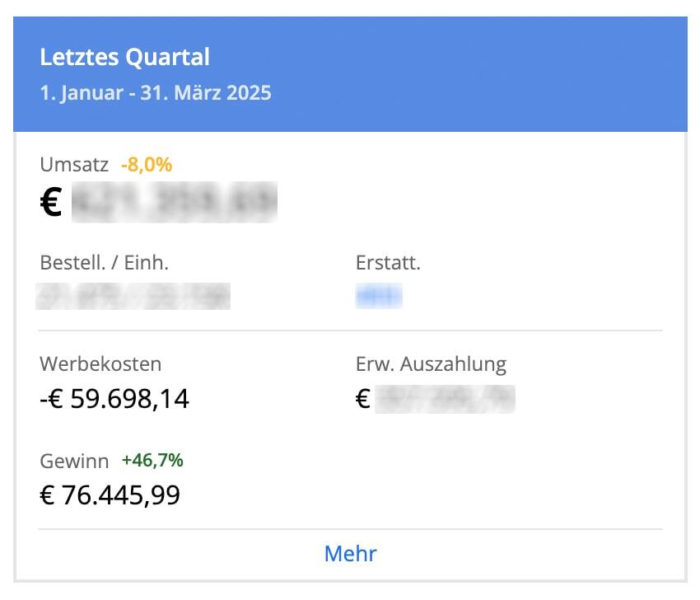Click the large euro sign beside Umsatz

pyautogui.click(x=51, y=202)
